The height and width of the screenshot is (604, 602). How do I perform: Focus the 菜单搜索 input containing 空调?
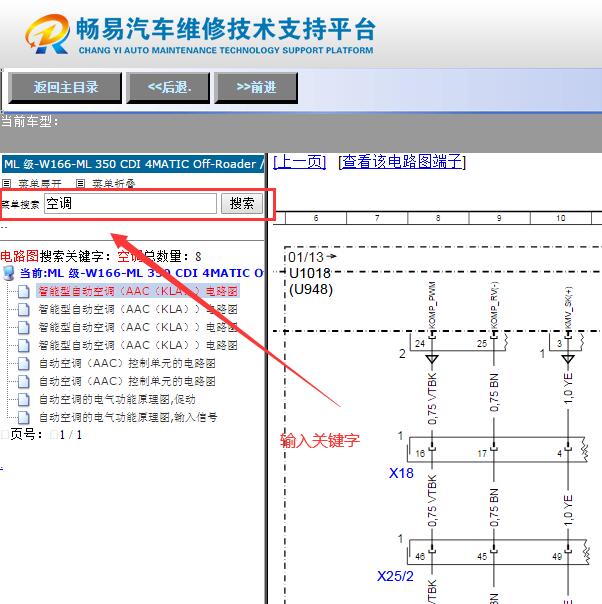[130, 203]
